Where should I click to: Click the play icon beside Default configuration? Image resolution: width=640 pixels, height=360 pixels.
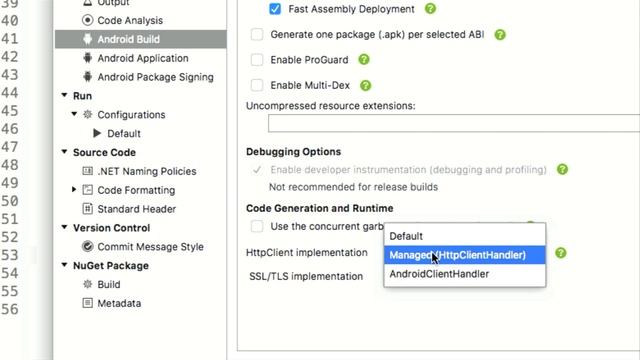click(97, 133)
